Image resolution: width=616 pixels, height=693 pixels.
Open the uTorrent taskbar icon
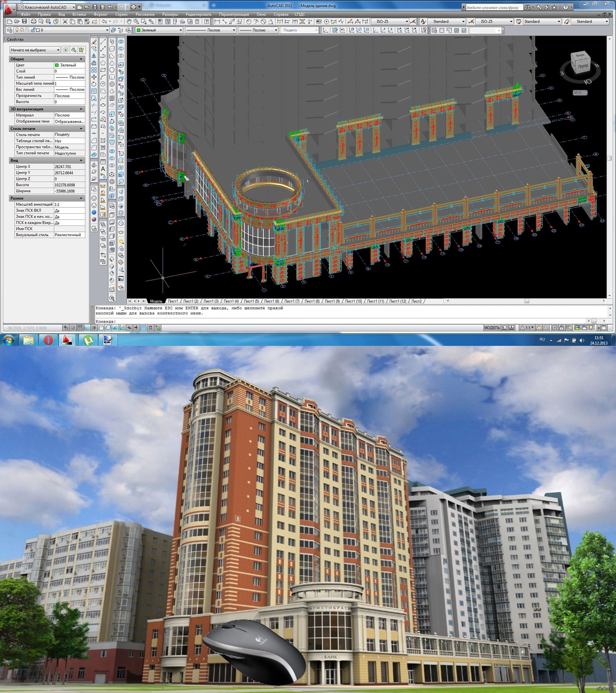(89, 340)
